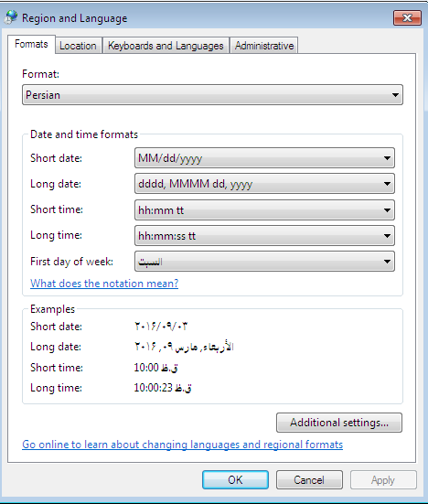Click the Apply button
Viewport: 428px width, 504px height.
383,480
